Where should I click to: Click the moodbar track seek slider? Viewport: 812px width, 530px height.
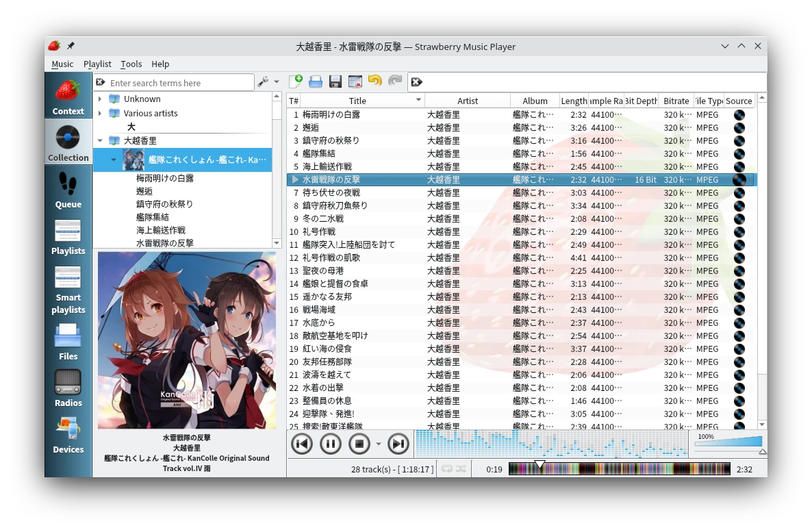(x=619, y=469)
